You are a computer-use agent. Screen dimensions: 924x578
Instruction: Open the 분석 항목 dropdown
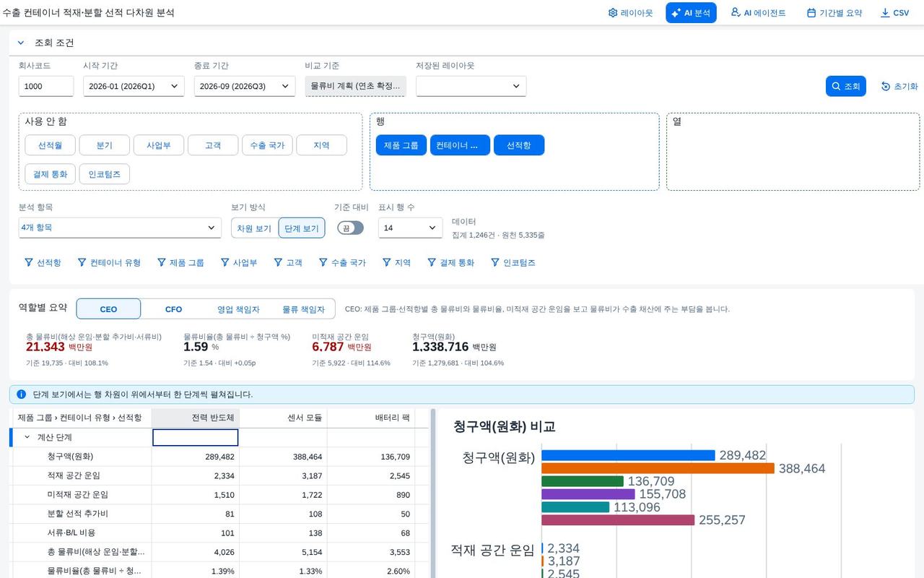[x=120, y=228]
